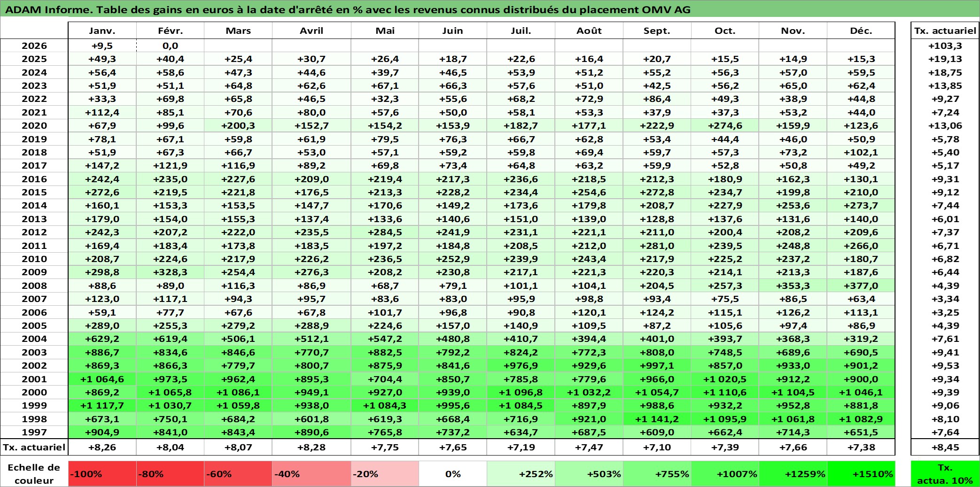
Task: Click the ADAM Informe title banner
Action: 490,9
